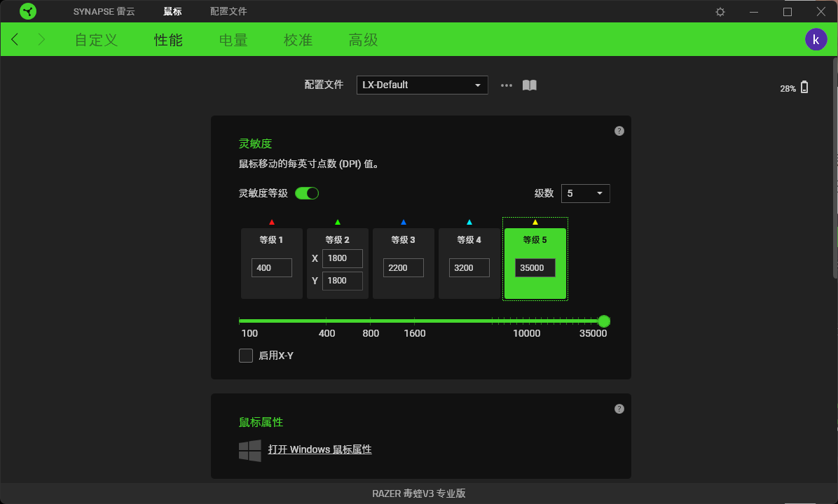The height and width of the screenshot is (504, 838).
Task: Show help for the 灵敏度 section
Action: click(x=619, y=131)
